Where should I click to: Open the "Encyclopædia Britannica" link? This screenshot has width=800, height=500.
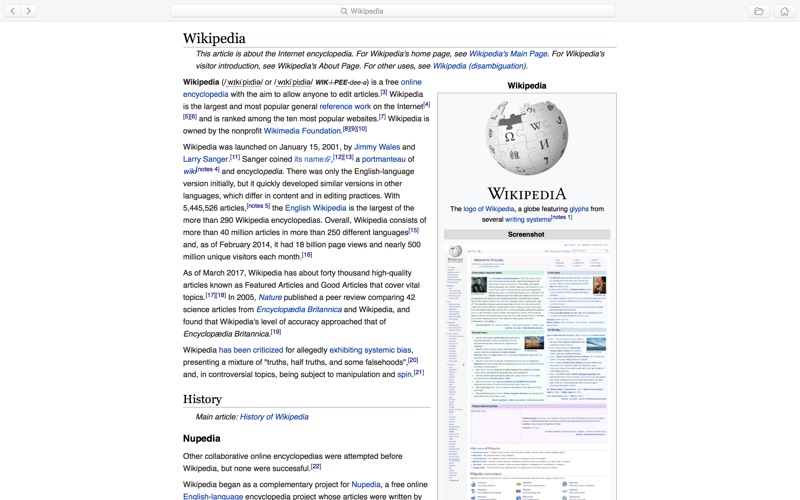298,309
